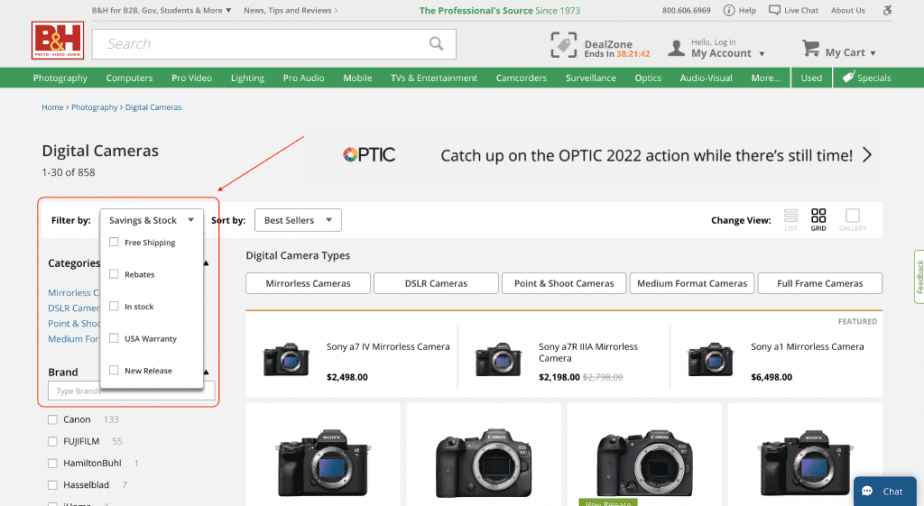The image size is (924, 506).
Task: Expand the My Account dropdown
Action: 761,54
